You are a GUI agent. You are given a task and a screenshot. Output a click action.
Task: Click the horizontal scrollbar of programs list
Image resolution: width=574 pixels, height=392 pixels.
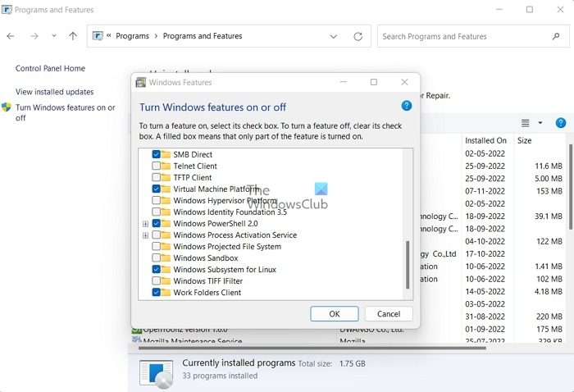[312, 348]
